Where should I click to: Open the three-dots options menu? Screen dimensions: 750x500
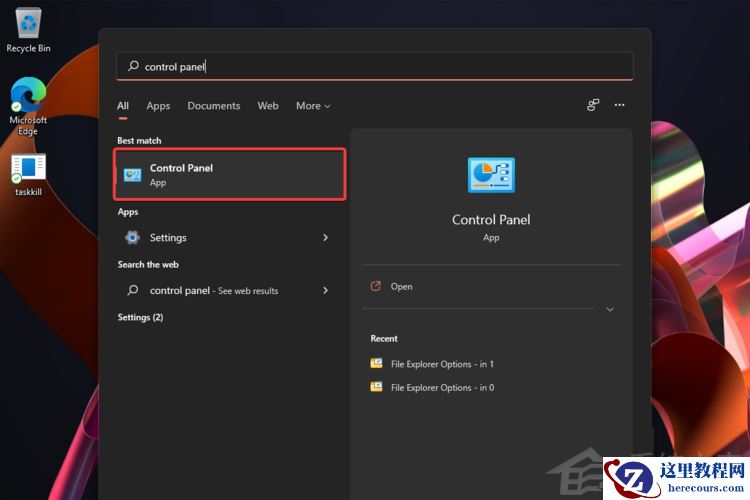click(619, 105)
